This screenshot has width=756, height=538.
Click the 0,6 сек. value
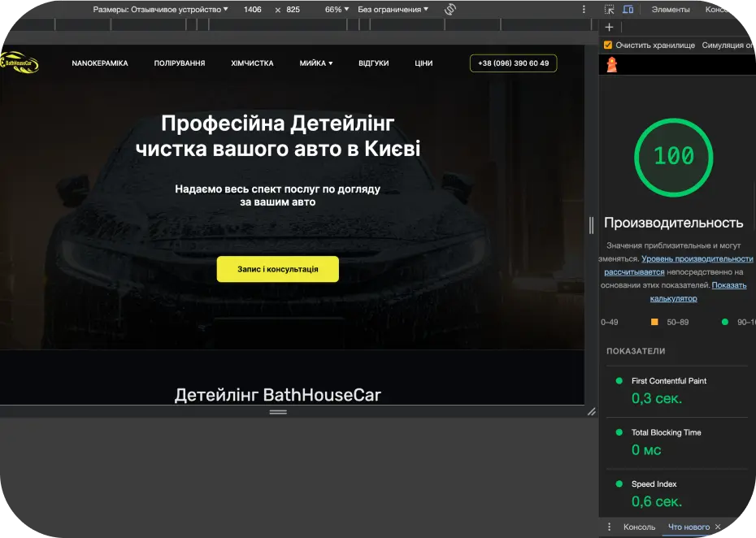pyautogui.click(x=657, y=502)
